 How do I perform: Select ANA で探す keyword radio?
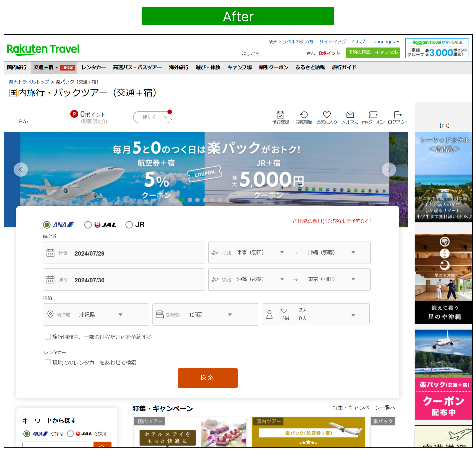tap(27, 434)
